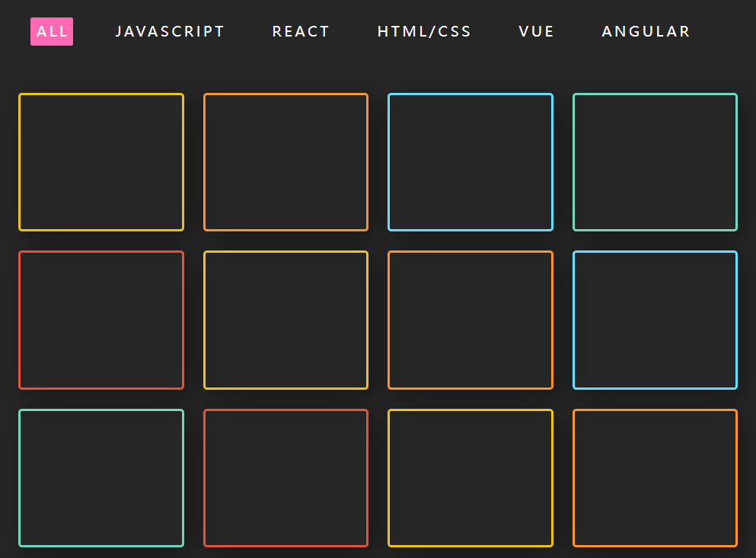Open the teal-bordered card in the bottom row
The width and height of the screenshot is (756, 558).
click(100, 477)
